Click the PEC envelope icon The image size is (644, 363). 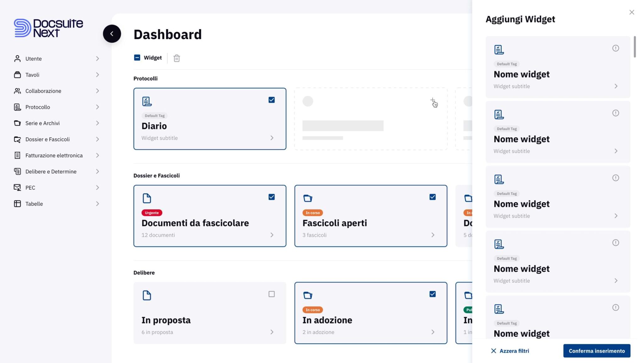click(17, 187)
